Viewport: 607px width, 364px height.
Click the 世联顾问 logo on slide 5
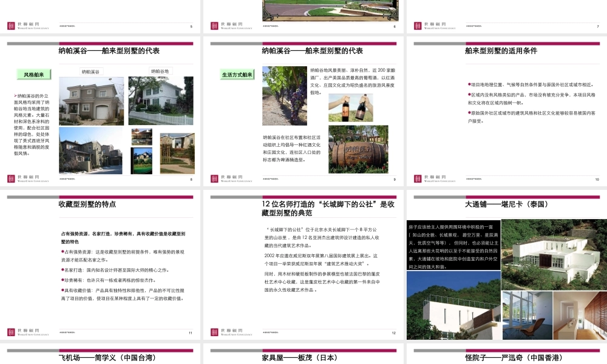pos(28,26)
